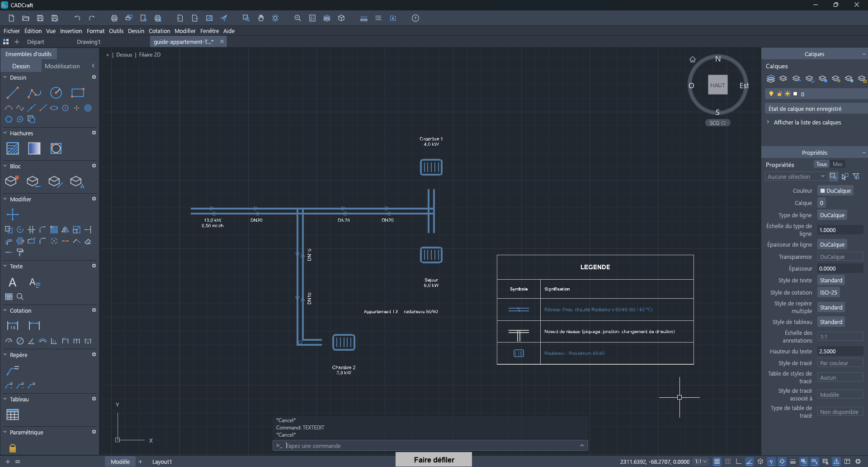Open the Pan hand tool

coord(261,18)
